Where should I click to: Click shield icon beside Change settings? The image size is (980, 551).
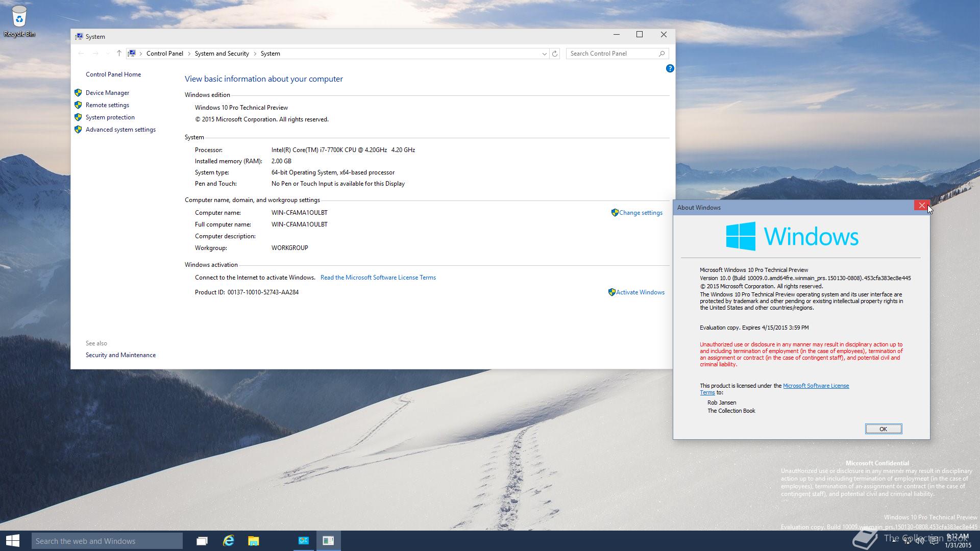pos(615,213)
